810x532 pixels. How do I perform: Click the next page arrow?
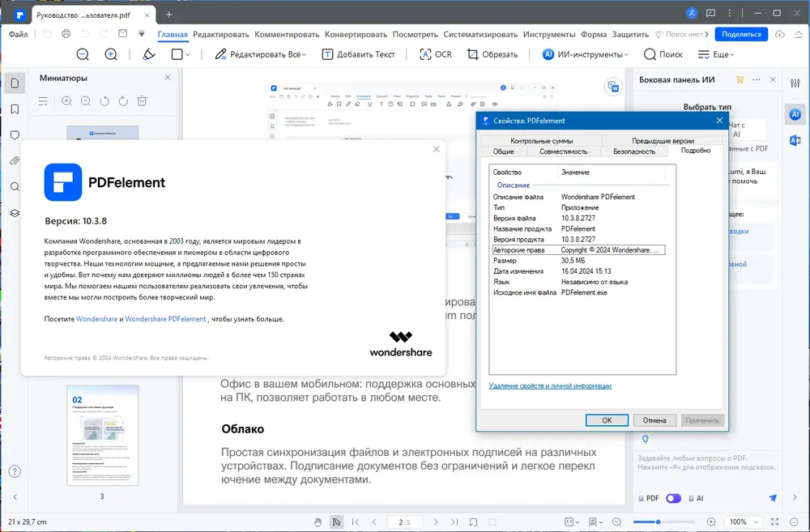point(436,522)
